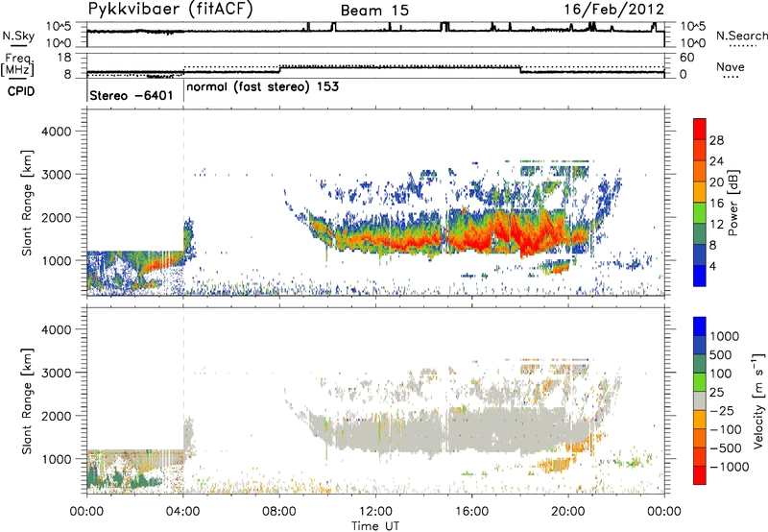This screenshot has height=532, width=768.
Task: Click the "-25" velocity colorbar label
Action: pos(720,411)
